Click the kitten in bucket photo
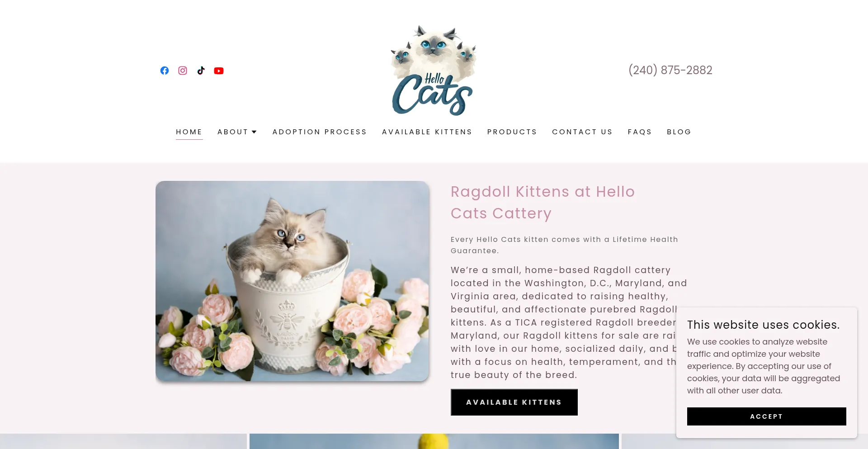 tap(292, 281)
